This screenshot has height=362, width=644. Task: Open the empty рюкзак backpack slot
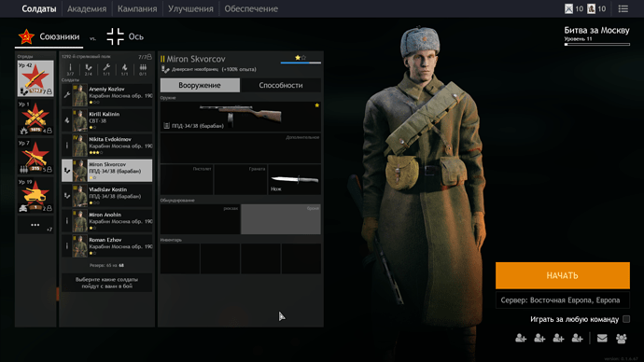[x=200, y=219]
